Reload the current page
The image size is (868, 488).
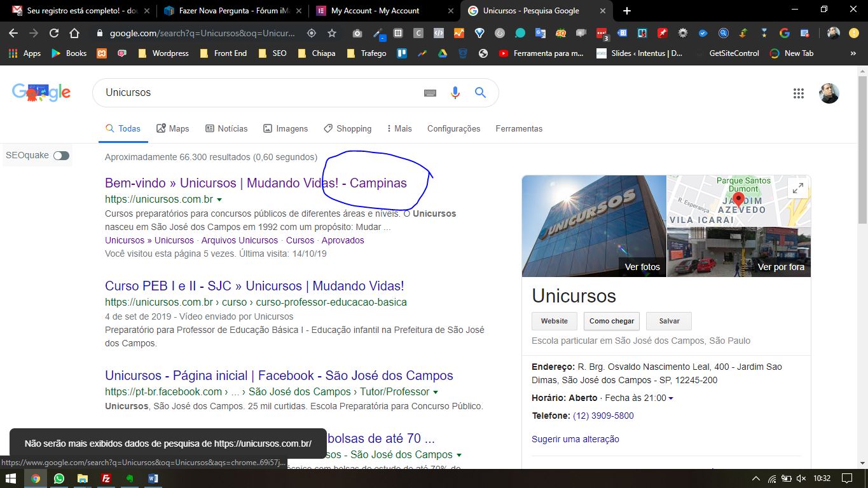(54, 33)
